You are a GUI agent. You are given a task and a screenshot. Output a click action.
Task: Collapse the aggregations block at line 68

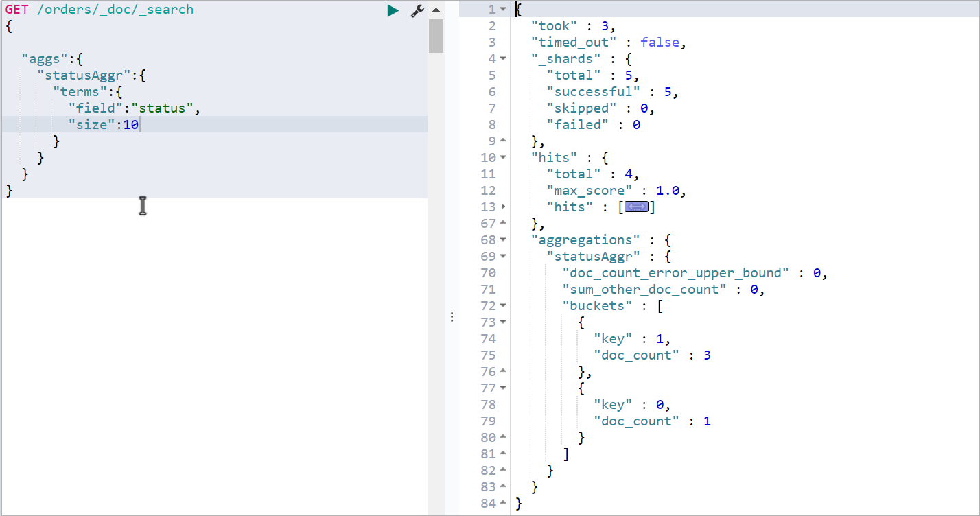tap(503, 240)
